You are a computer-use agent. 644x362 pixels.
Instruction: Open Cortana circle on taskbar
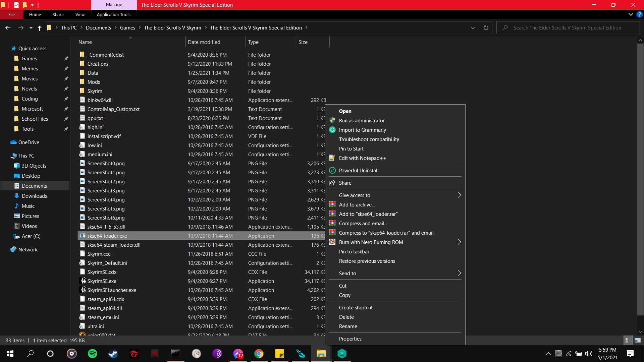50,353
